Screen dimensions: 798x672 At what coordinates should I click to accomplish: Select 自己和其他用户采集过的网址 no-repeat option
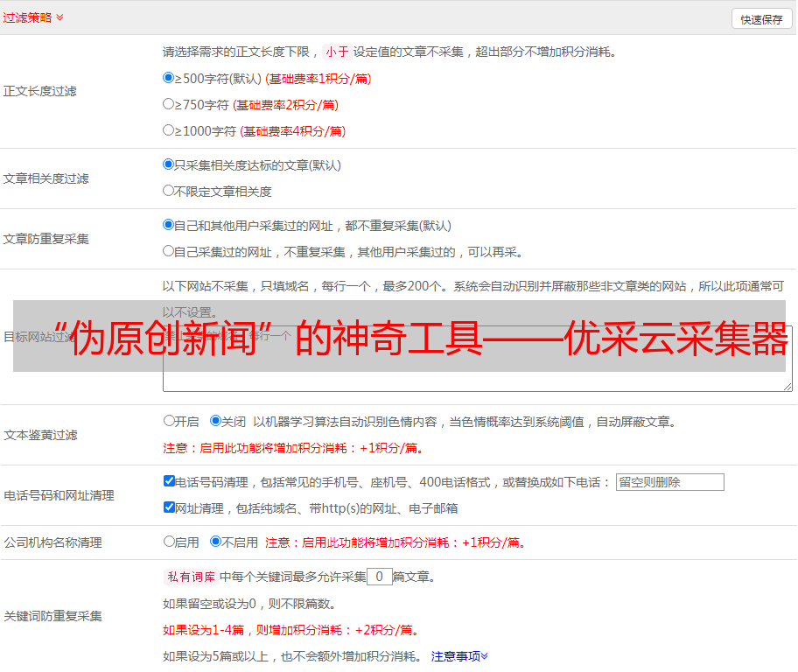point(168,225)
